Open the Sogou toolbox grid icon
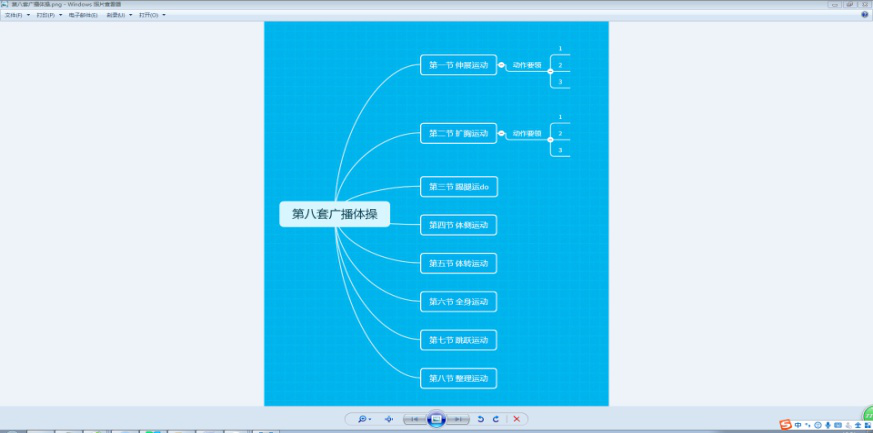 867,425
